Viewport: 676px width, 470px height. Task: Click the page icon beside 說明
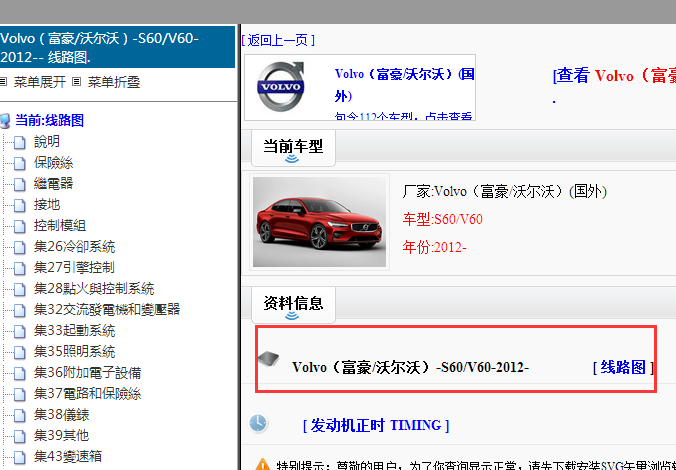tap(19, 142)
